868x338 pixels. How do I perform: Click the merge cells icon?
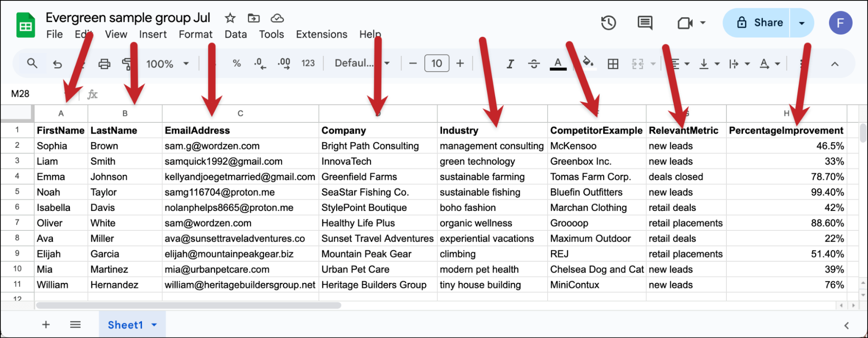(x=637, y=64)
